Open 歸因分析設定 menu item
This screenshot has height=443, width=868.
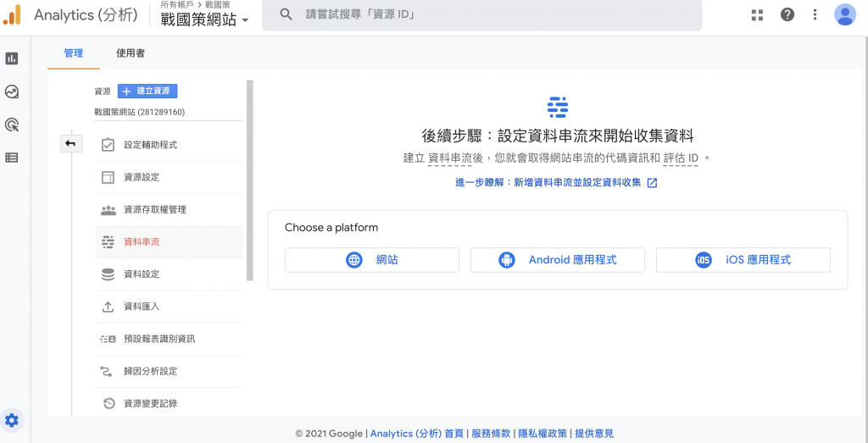169,370
